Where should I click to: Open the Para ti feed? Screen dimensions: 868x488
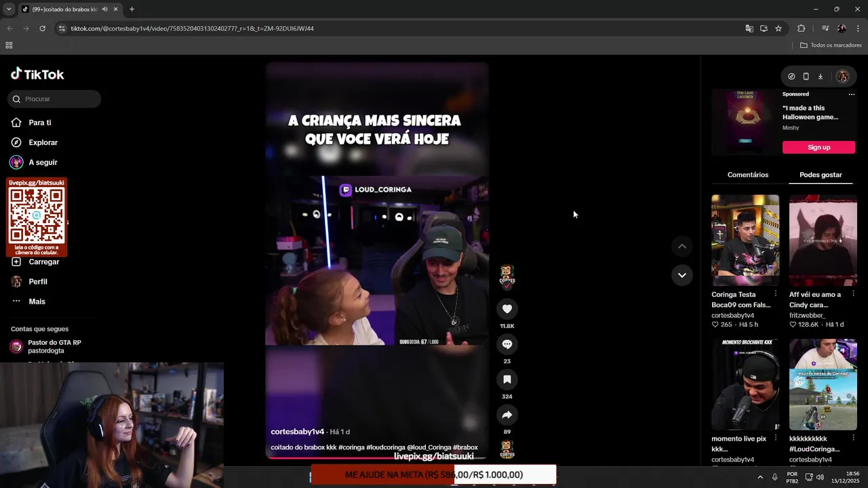point(39,123)
